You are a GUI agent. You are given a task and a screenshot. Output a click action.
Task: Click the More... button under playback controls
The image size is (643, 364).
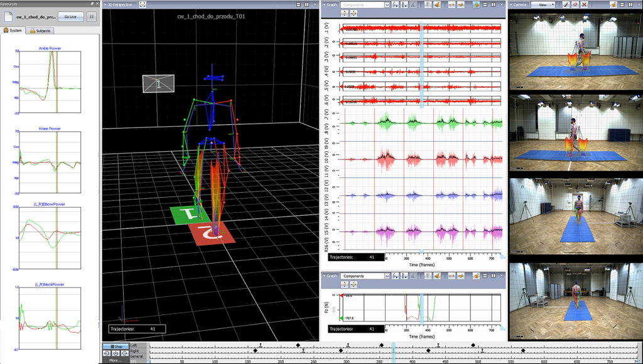[116, 360]
